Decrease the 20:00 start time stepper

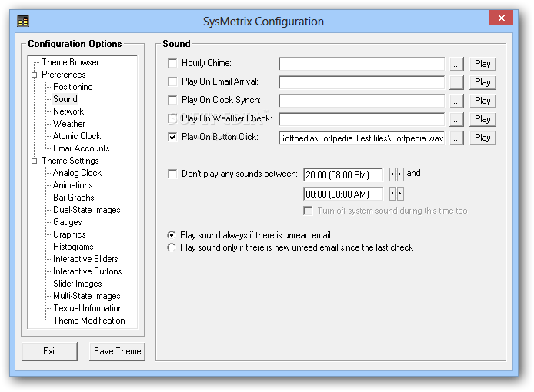pos(392,174)
